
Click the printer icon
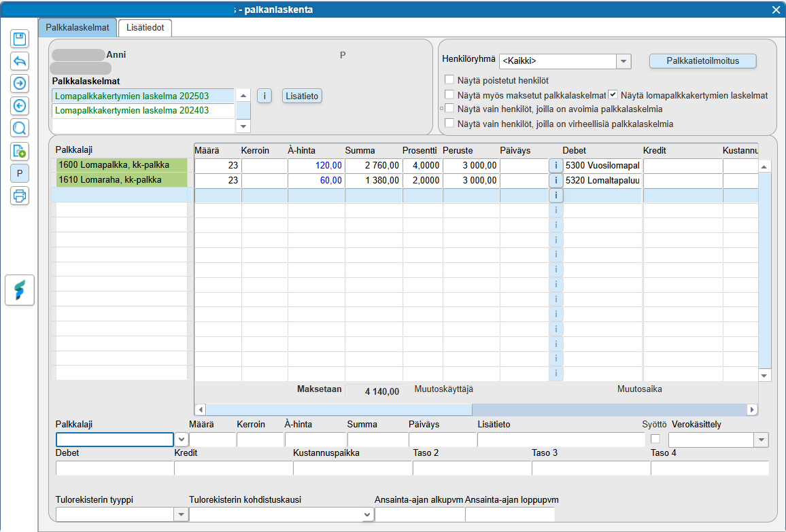pyautogui.click(x=20, y=196)
